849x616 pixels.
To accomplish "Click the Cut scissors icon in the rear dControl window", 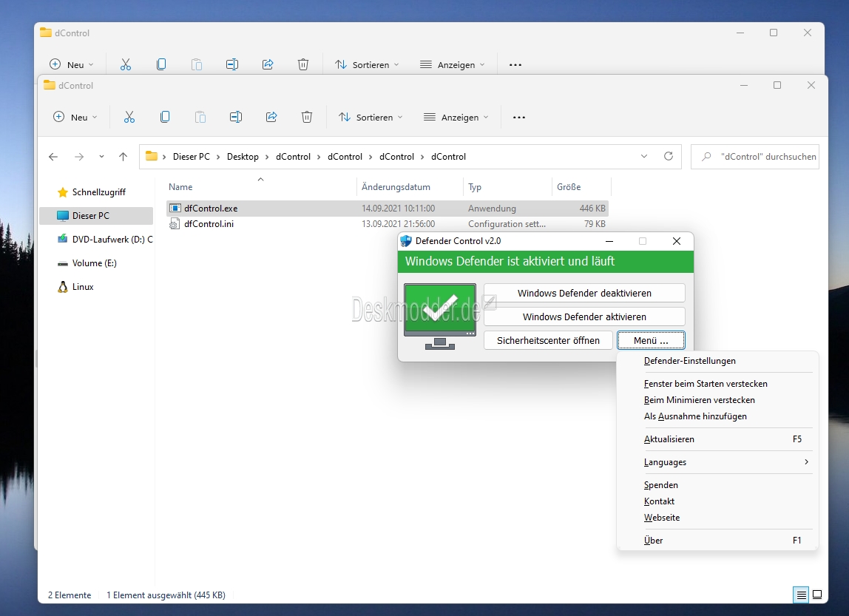I will coord(126,64).
